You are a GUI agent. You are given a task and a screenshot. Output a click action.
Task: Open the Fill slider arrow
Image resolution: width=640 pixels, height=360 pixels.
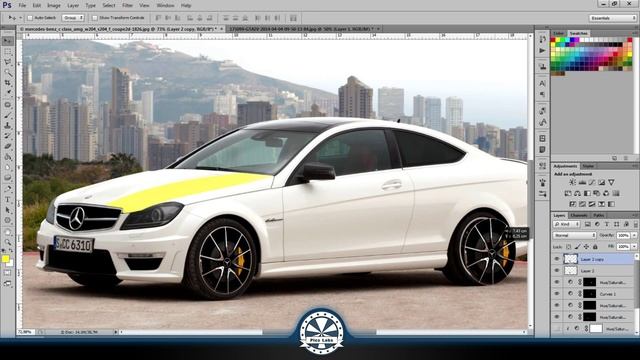click(634, 247)
